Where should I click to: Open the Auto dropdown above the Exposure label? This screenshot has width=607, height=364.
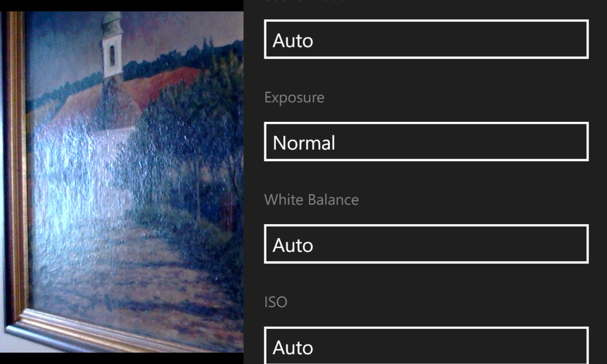pos(426,39)
